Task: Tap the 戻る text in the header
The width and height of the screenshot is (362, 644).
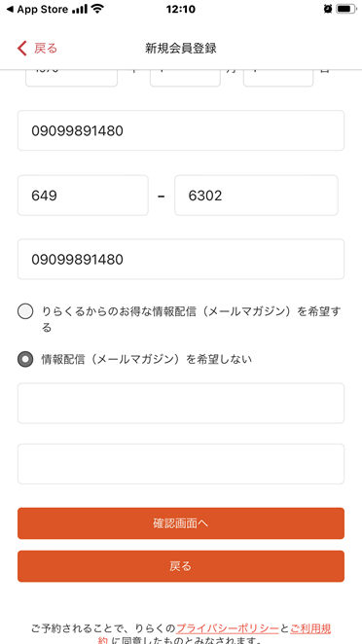Action: [46, 49]
